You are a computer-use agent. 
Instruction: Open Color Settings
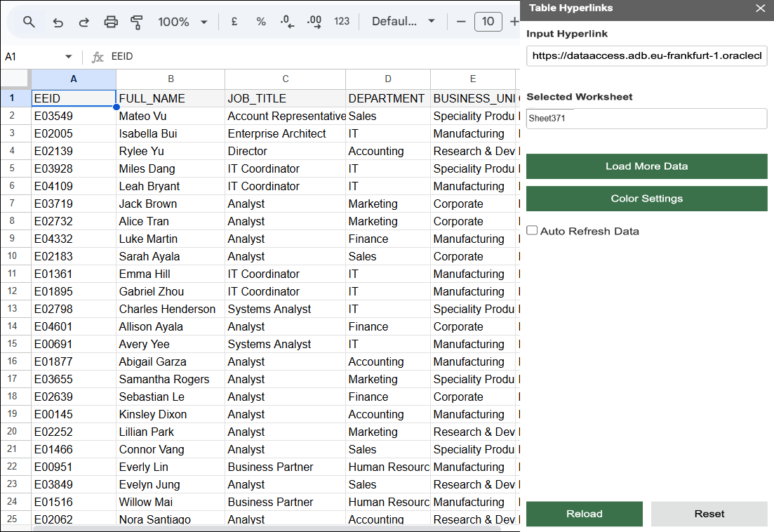click(x=646, y=199)
